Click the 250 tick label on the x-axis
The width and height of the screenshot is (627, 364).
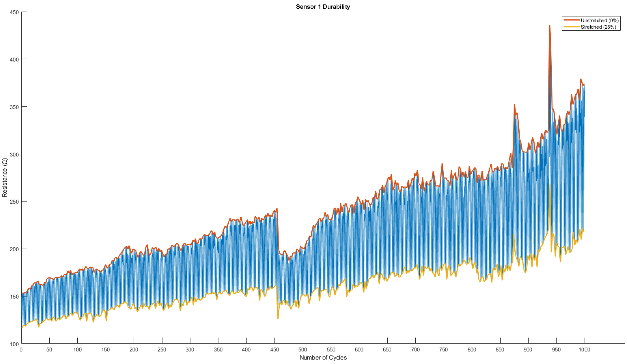(162, 350)
